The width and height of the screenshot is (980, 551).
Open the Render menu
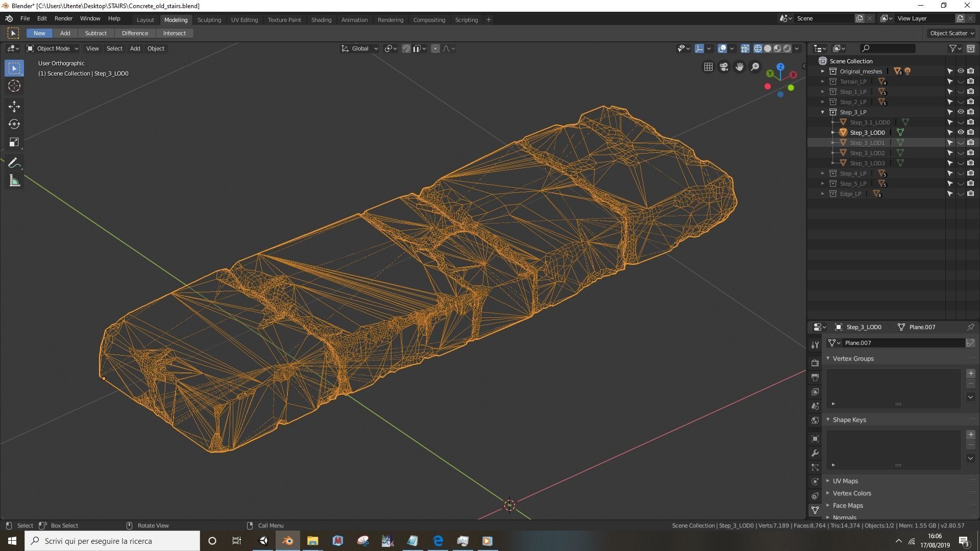[63, 18]
